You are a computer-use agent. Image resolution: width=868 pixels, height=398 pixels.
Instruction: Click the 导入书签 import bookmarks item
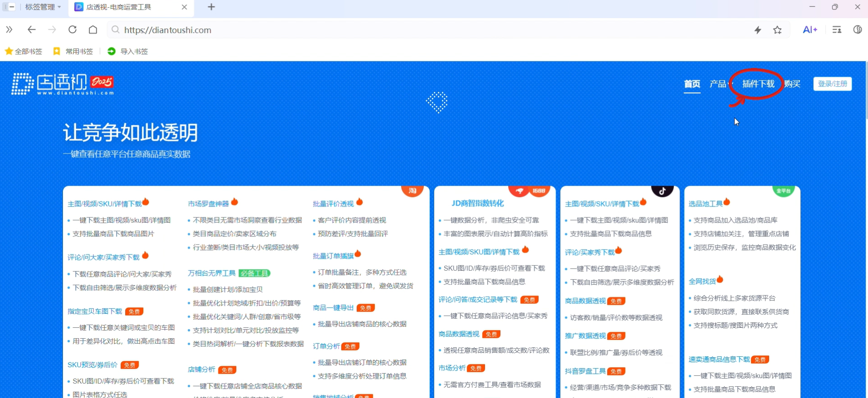tap(128, 51)
